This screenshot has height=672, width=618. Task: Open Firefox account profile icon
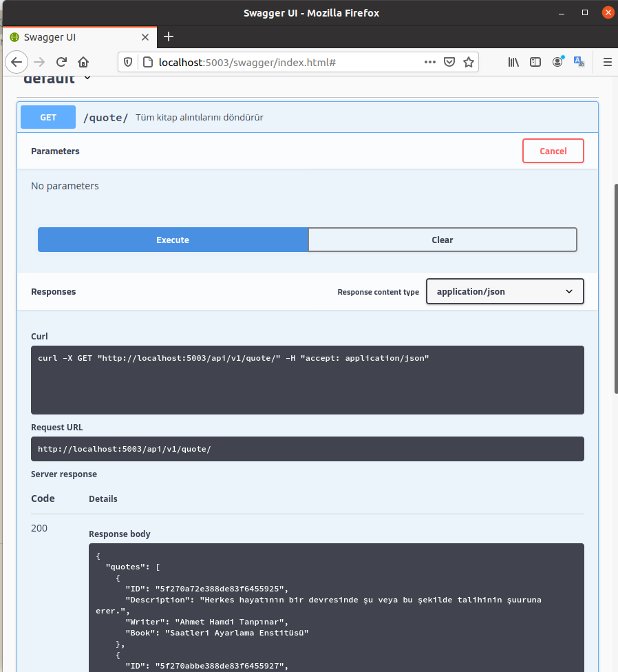pyautogui.click(x=557, y=62)
